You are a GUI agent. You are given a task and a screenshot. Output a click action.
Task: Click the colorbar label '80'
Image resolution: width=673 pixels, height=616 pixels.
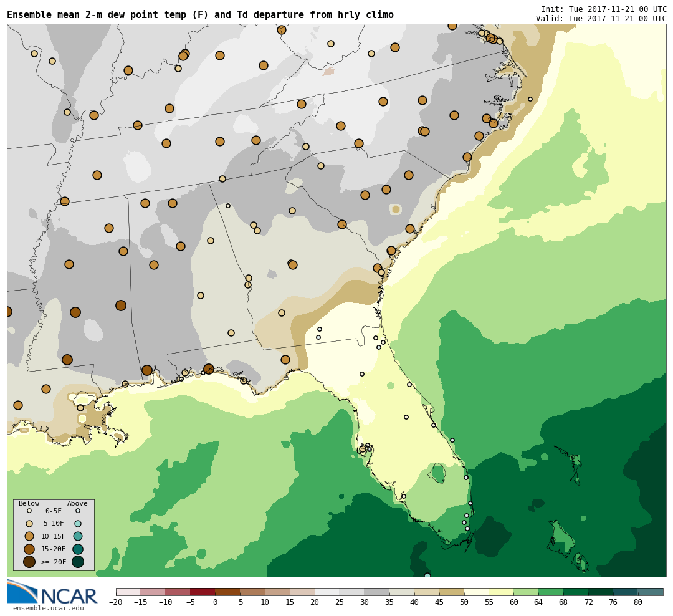click(x=638, y=602)
